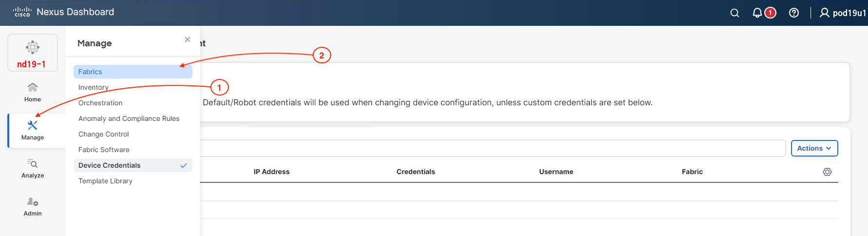Select Change Control menu entry
The height and width of the screenshot is (236, 868).
click(104, 134)
